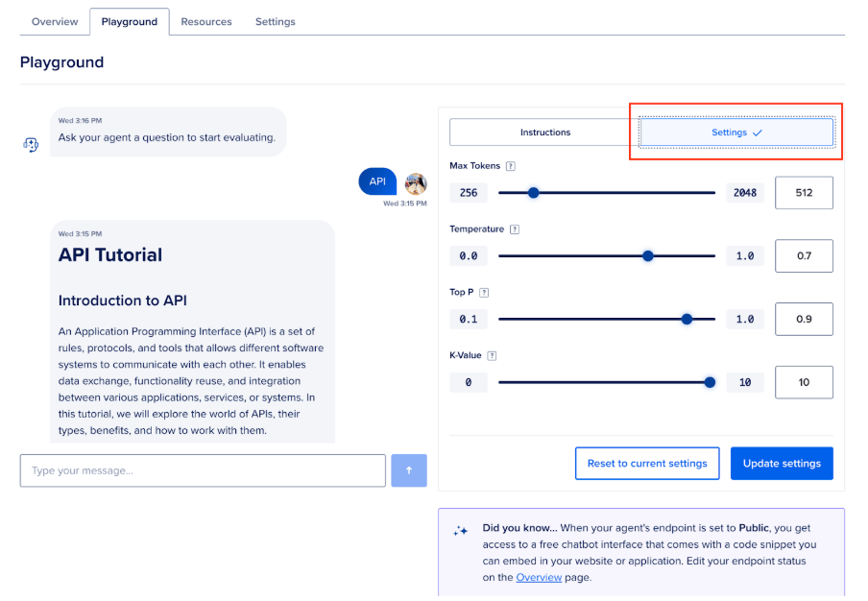This screenshot has width=868, height=601.
Task: Click the agent bot avatar icon
Action: [x=31, y=145]
